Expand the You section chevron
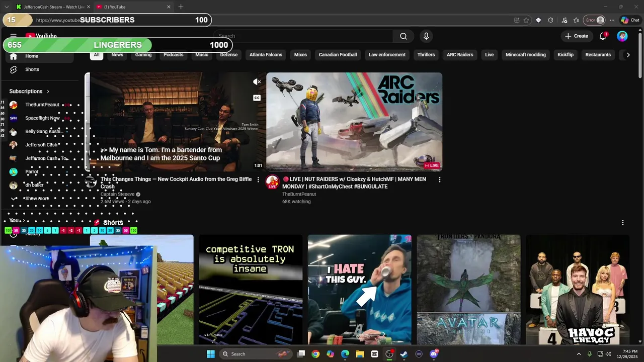 coord(23,221)
